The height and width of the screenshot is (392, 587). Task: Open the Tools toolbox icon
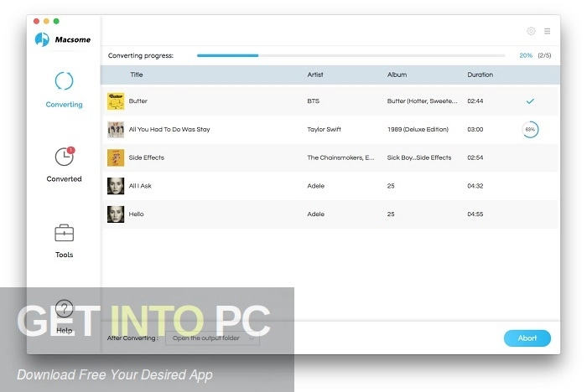pyautogui.click(x=64, y=233)
